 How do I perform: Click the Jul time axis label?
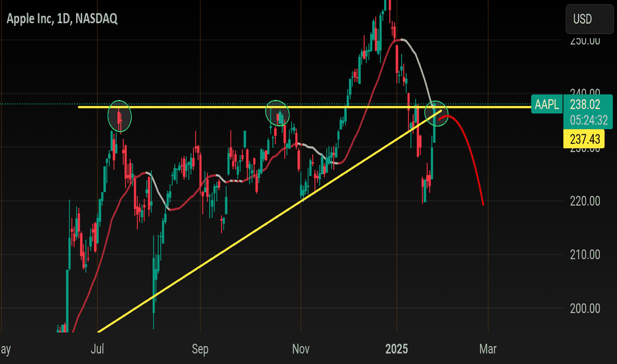[x=97, y=349]
